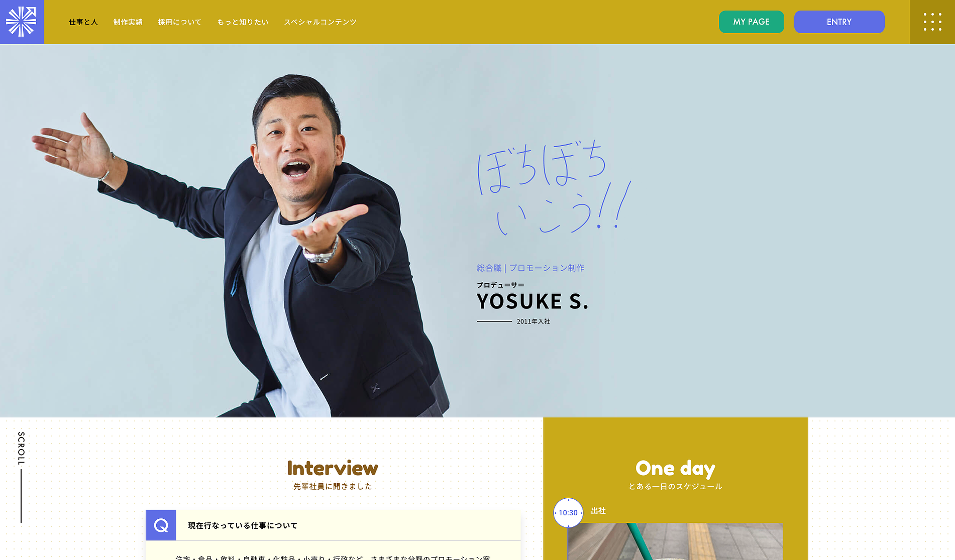Open the dotted grid menu icon
The height and width of the screenshot is (560, 955).
point(932,22)
